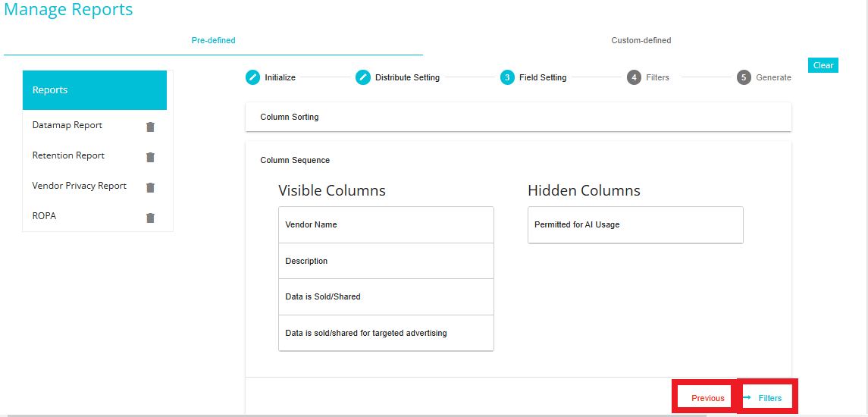Select Permitted for AI Usage hidden column

(635, 225)
